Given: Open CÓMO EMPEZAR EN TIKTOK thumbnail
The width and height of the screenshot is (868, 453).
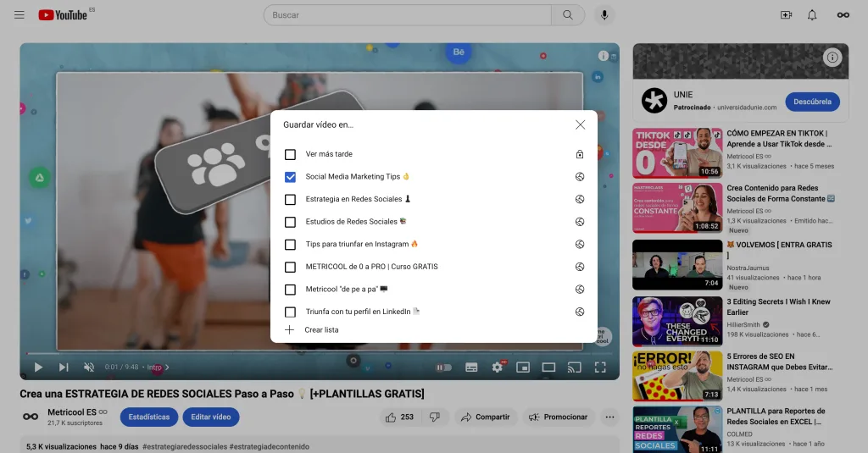Looking at the screenshot, I should 677,153.
